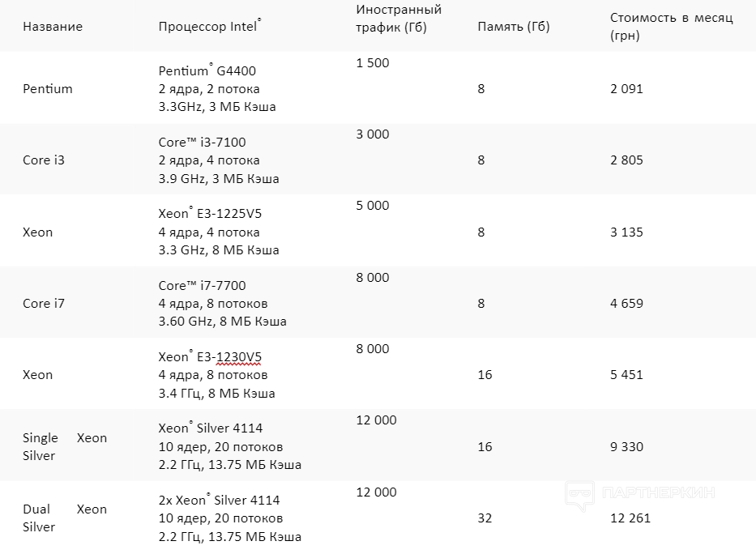Select the Core i7-7700 processor text
This screenshot has width=756, height=554.
(x=202, y=286)
